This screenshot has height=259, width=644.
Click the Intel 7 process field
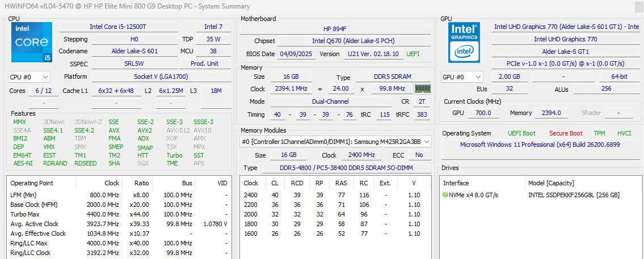pyautogui.click(x=213, y=27)
